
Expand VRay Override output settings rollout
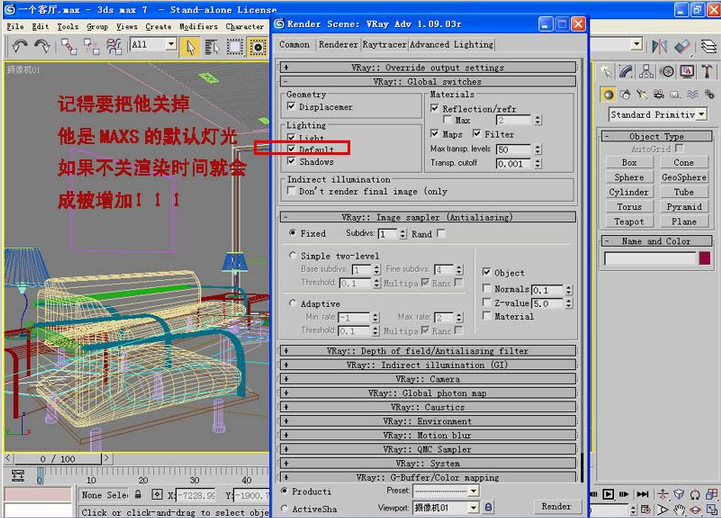[x=428, y=68]
